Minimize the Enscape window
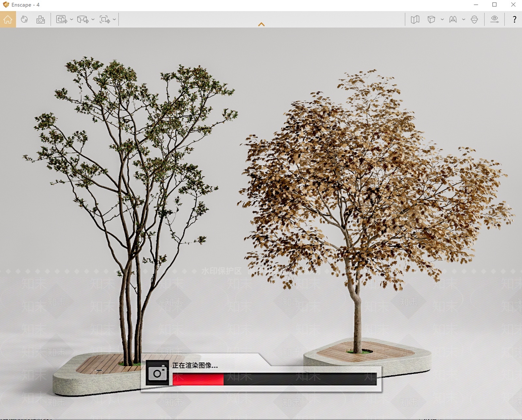Image resolution: width=522 pixels, height=420 pixels. (x=476, y=5)
